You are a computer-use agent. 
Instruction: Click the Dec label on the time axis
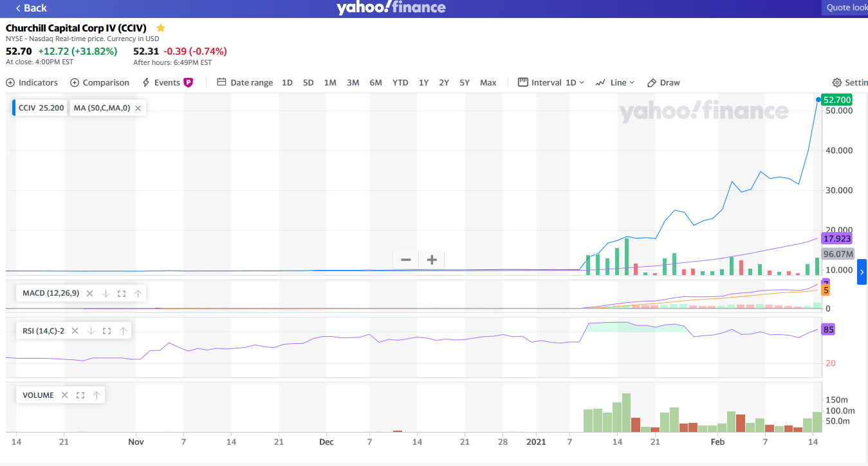326,442
